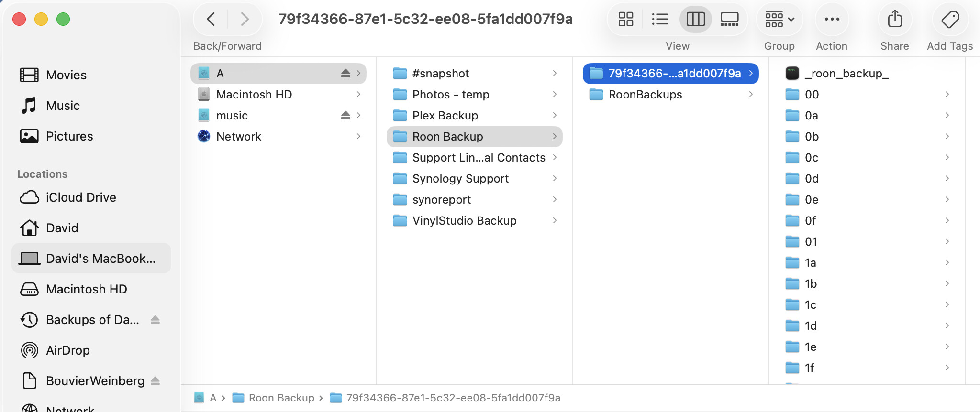Open the Share menu
This screenshot has height=412, width=980.
(x=895, y=19)
